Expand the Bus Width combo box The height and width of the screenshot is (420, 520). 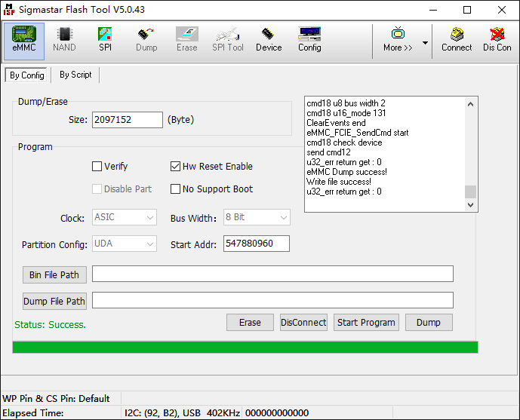click(257, 218)
